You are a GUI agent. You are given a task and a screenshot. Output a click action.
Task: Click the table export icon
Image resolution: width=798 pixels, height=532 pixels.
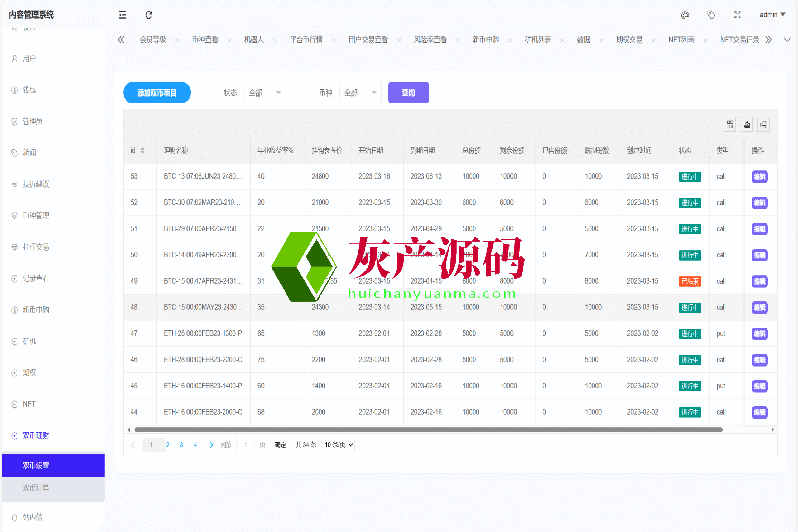[x=747, y=125]
